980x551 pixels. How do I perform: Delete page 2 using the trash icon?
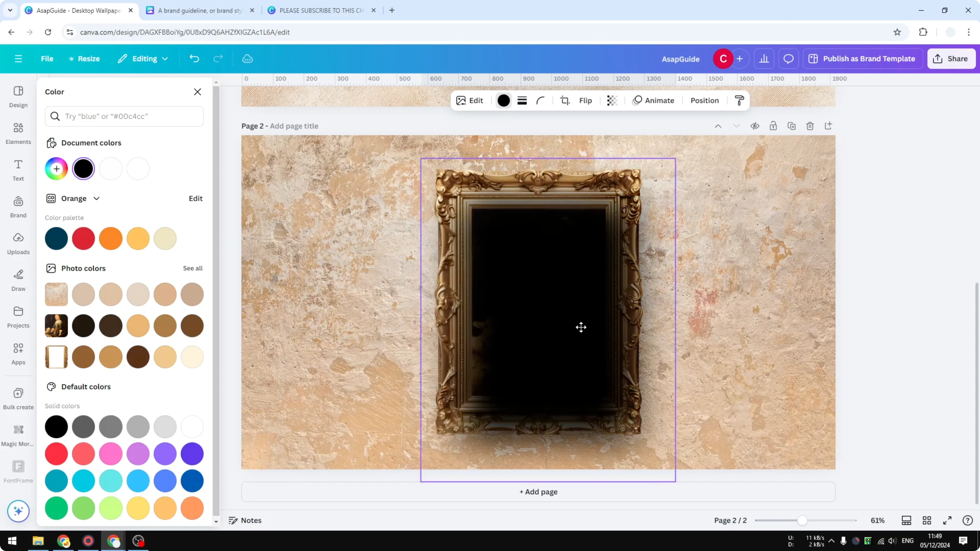(810, 126)
